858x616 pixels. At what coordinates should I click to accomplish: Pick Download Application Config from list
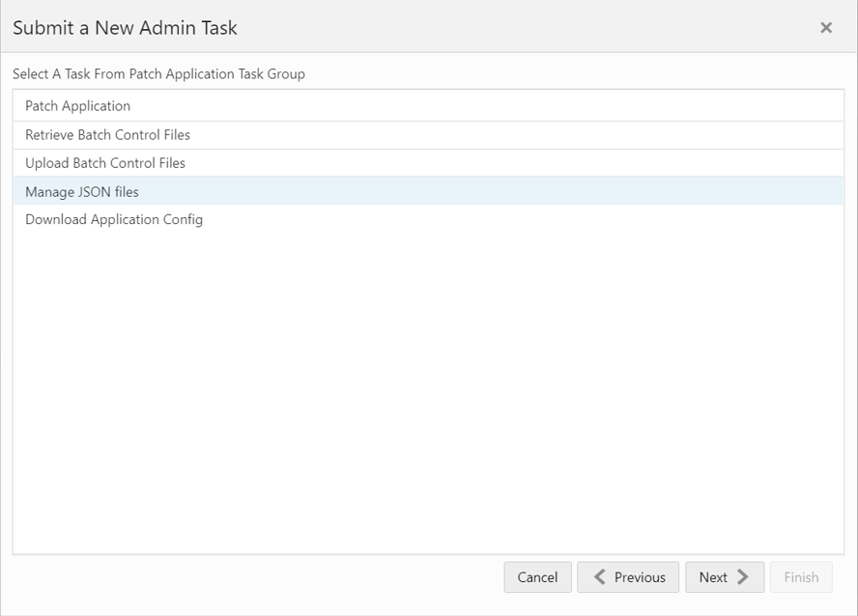(x=428, y=219)
